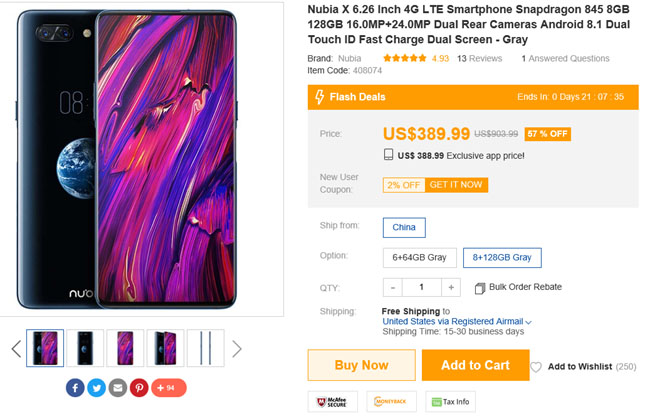645x416 pixels.
Task: Click the Bulk Order Rebate icon
Action: (x=480, y=288)
